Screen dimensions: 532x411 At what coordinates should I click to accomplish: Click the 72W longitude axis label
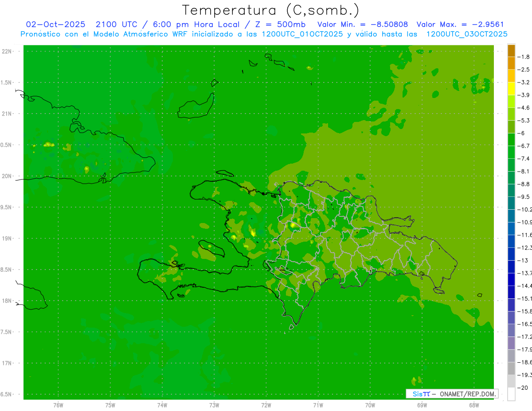tap(266, 405)
